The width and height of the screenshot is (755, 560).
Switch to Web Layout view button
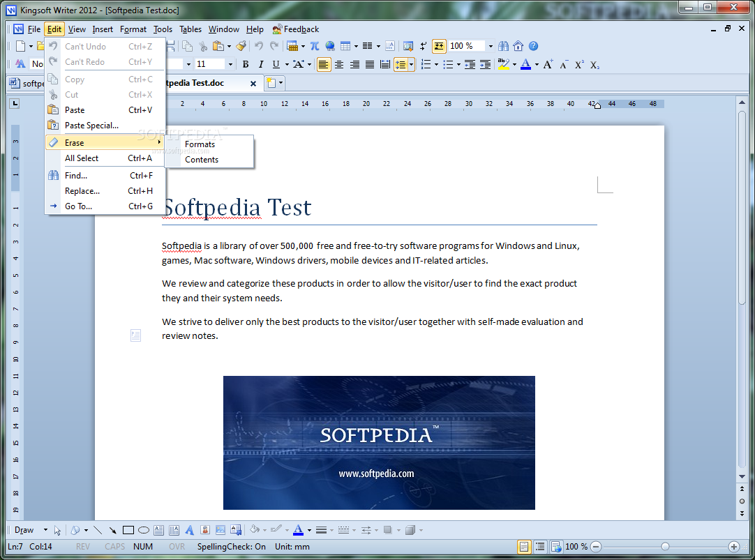555,547
